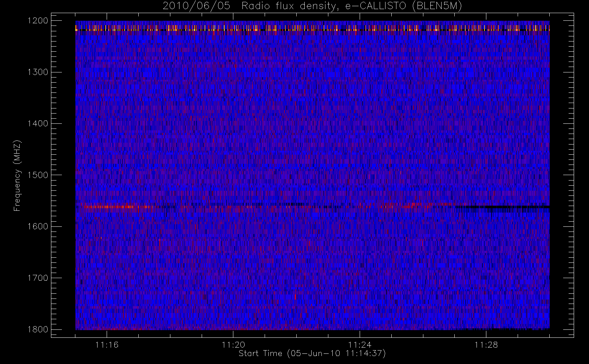The width and height of the screenshot is (589, 364).
Task: Click the plot title mentioning e-CALLISTO (BLEN5M)
Action: pos(312,6)
